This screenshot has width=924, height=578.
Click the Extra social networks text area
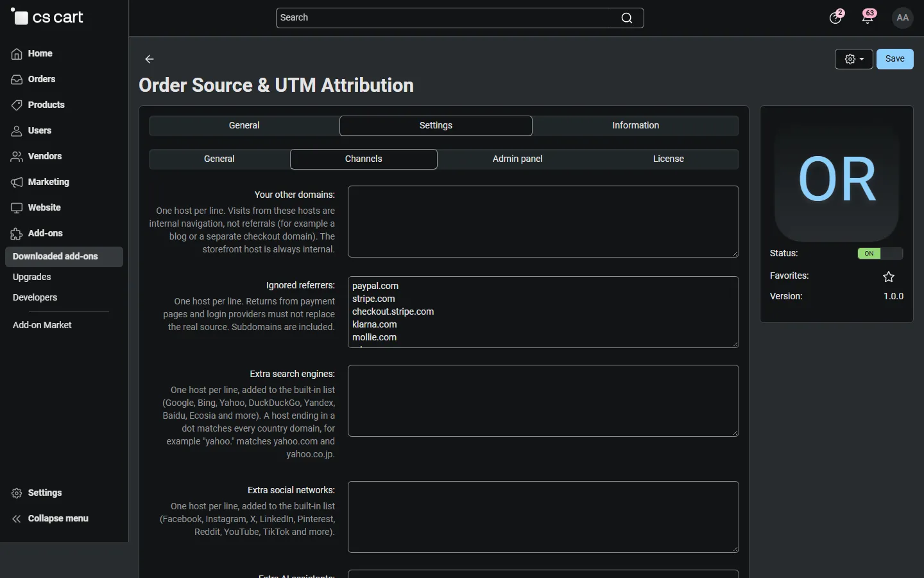click(x=543, y=517)
